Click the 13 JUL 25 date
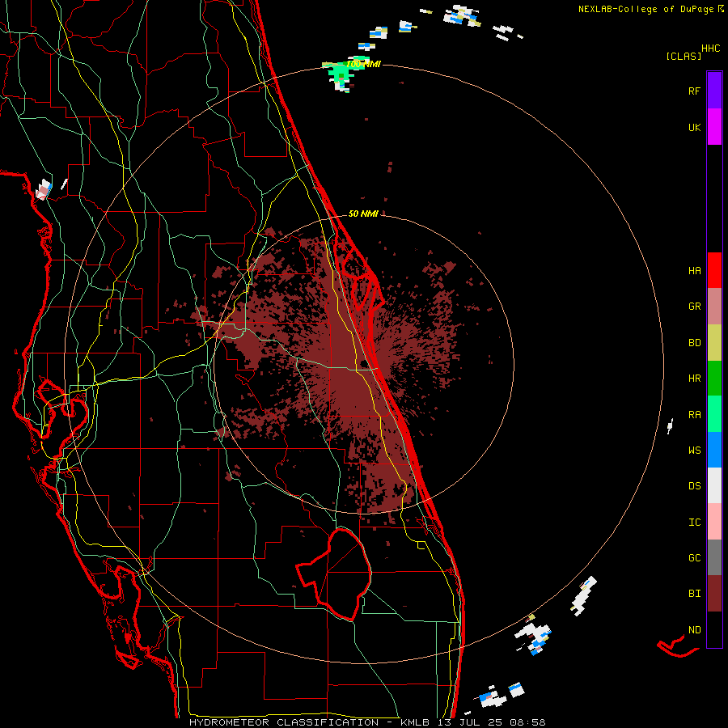728x728 pixels. [x=469, y=722]
